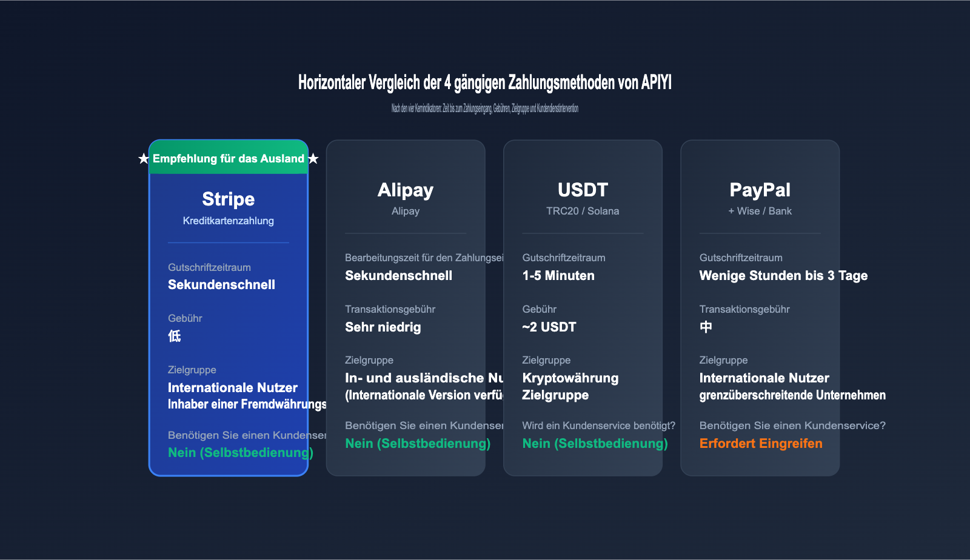Click 'In- und ausländische Nu' text
970x560 pixels.
click(x=424, y=378)
